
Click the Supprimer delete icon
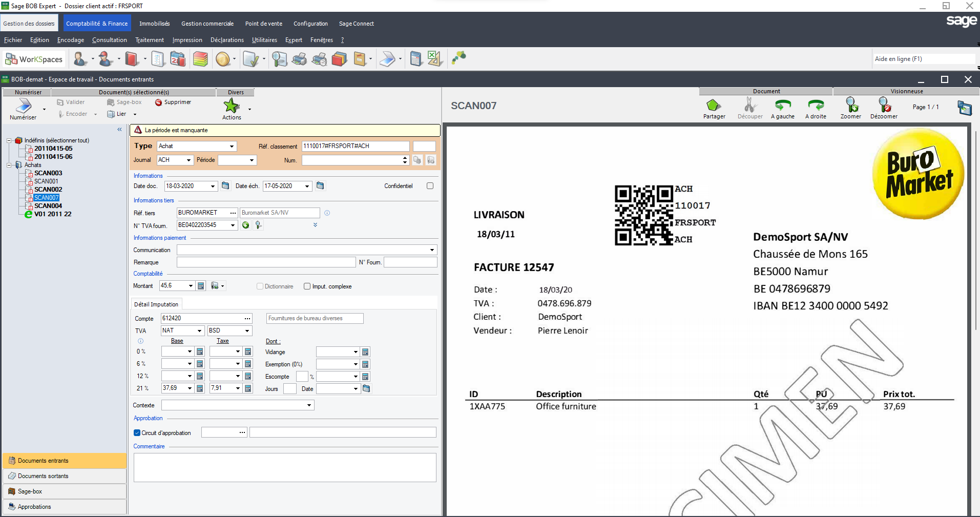coord(158,102)
